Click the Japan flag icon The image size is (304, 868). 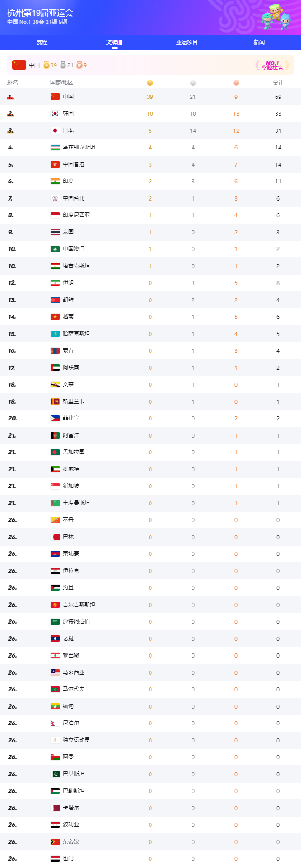tap(55, 131)
